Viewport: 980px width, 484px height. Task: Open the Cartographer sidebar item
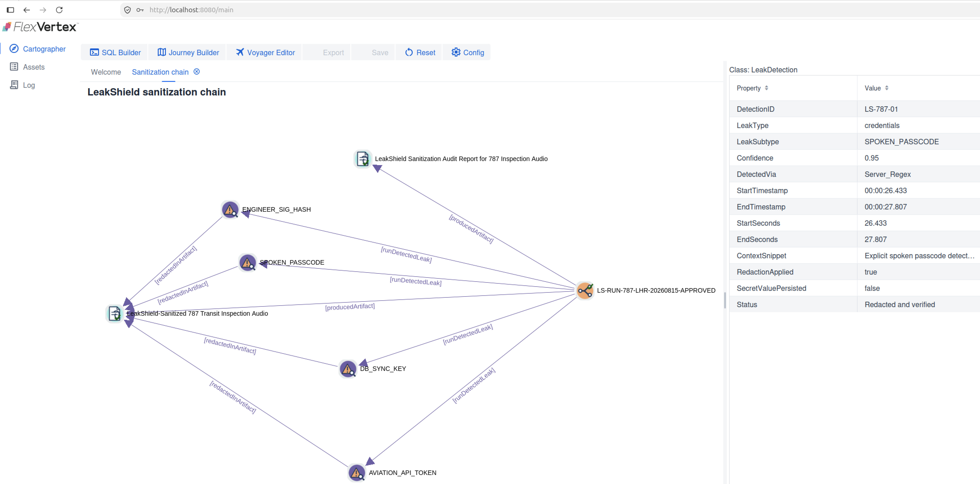pyautogui.click(x=37, y=49)
